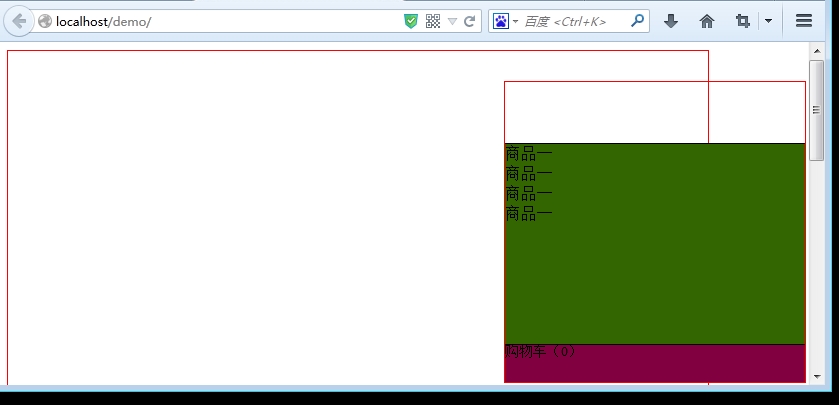Open the downloads arrow icon

click(x=671, y=21)
